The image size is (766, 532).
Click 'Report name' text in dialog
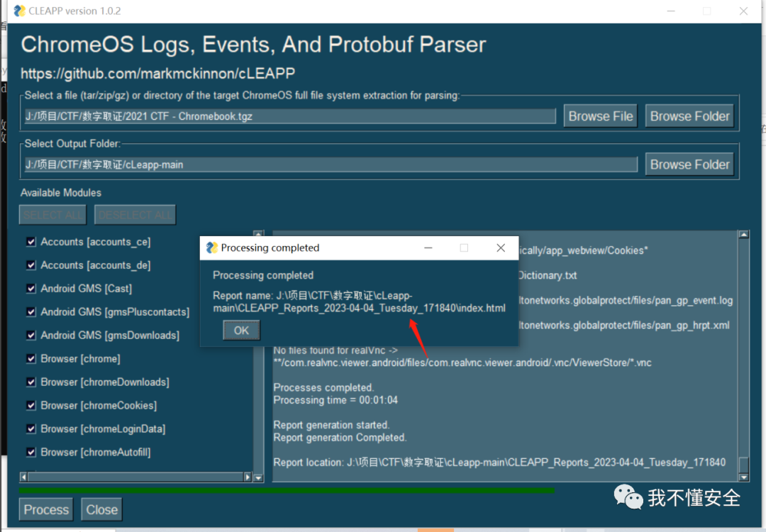(359, 302)
